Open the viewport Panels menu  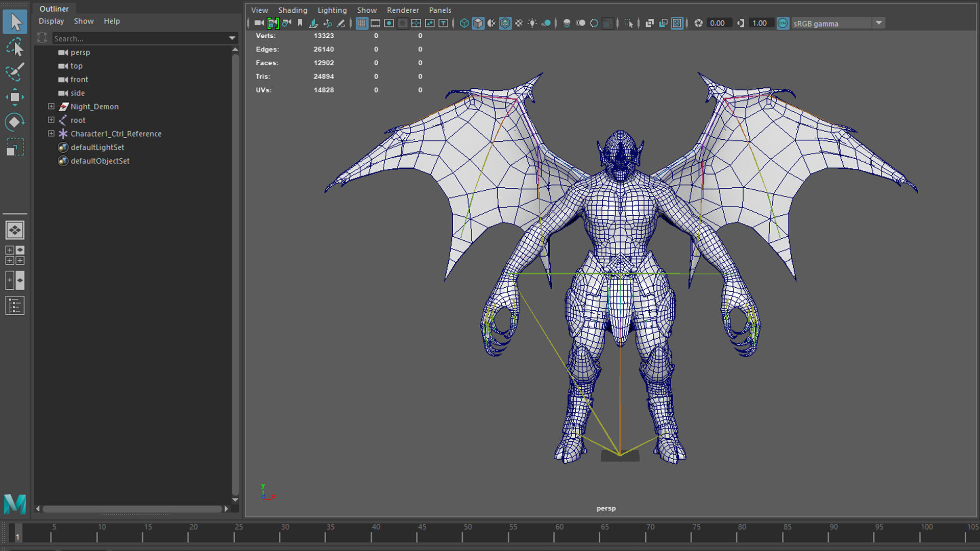tap(440, 10)
